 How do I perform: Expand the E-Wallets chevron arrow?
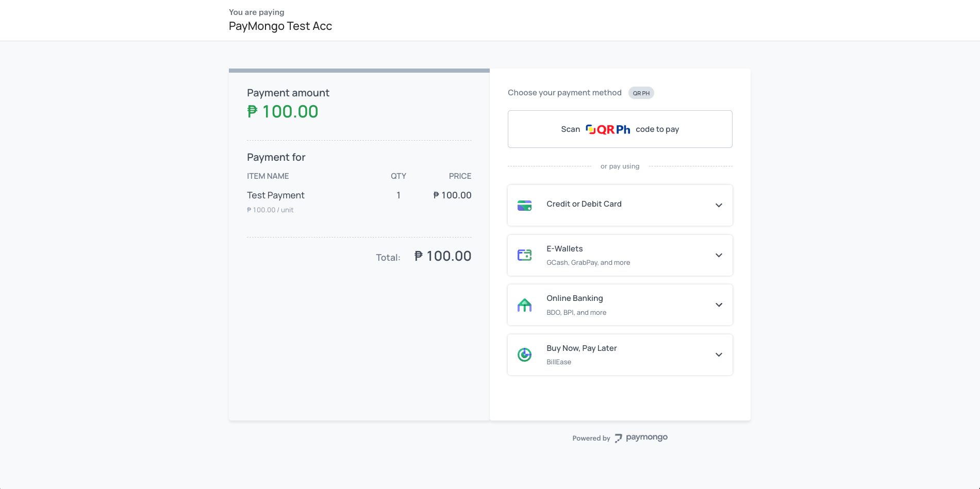pos(719,255)
